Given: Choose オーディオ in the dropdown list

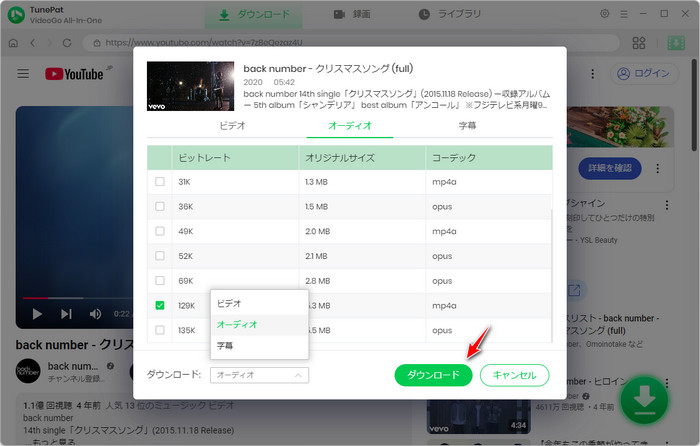Looking at the screenshot, I should tap(259, 325).
